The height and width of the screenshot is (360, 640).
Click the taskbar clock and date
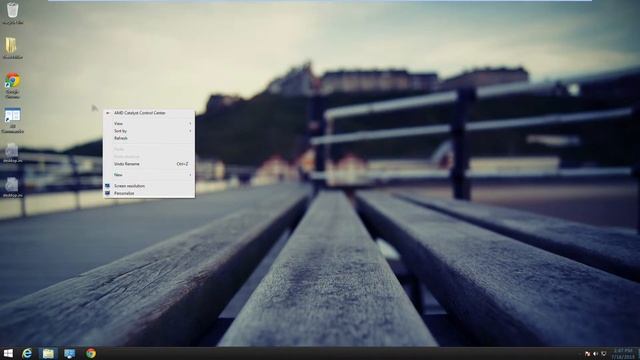click(x=622, y=353)
